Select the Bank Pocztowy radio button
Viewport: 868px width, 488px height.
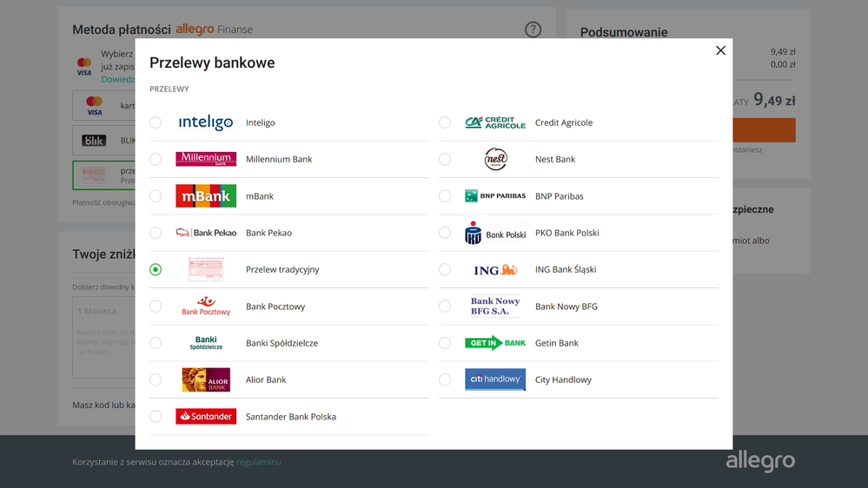(156, 306)
